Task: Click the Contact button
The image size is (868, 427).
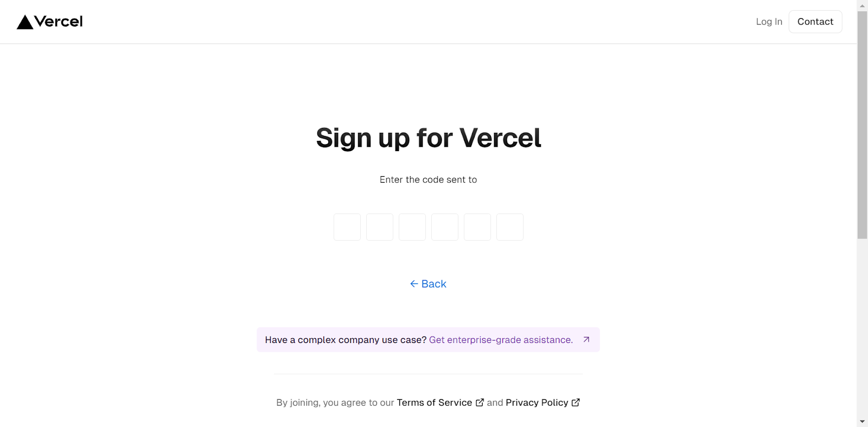Action: tap(815, 21)
